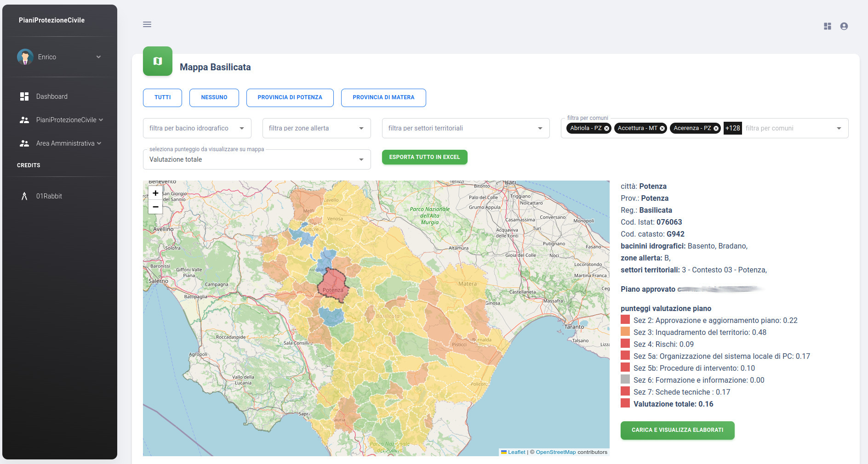Filter by PROVINCIA DI POTENZA
Screen dimensions: 868x464
pyautogui.click(x=290, y=98)
